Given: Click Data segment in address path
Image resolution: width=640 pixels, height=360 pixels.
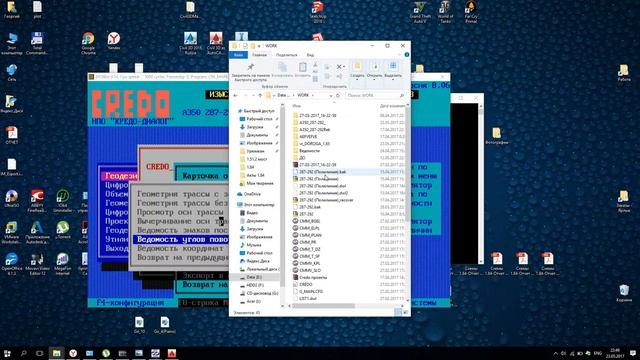Looking at the screenshot, I should click(x=282, y=96).
